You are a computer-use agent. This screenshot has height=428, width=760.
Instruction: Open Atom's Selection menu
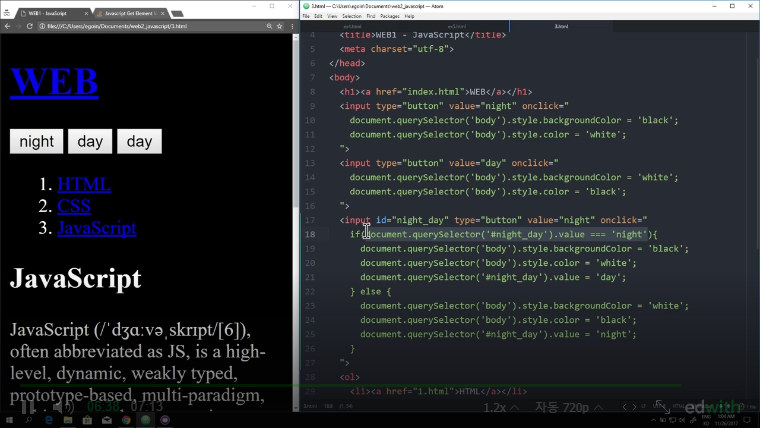coord(352,16)
